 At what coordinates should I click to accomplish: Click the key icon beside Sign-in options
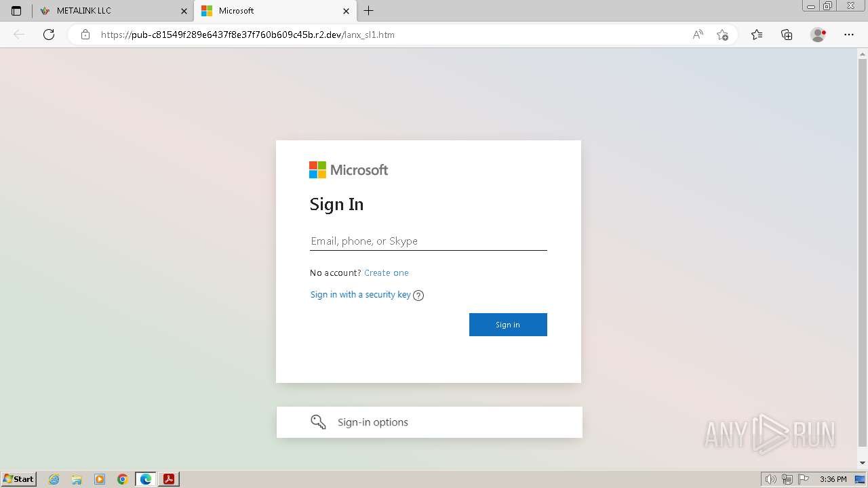coord(318,422)
